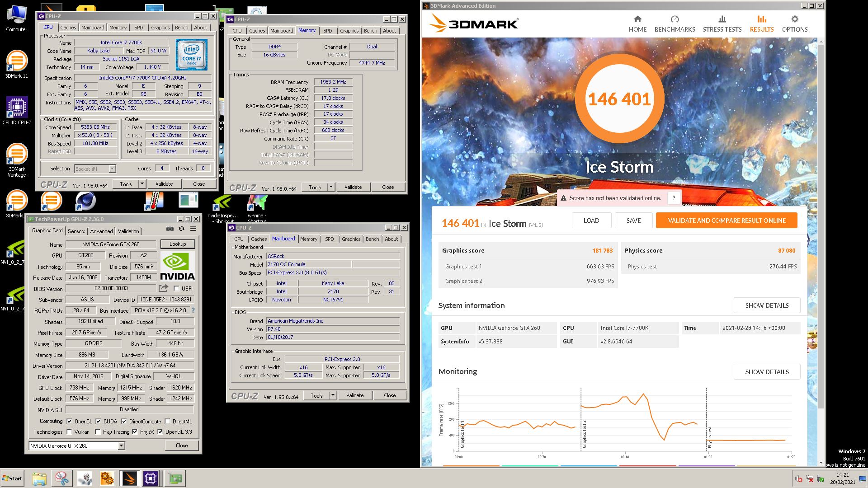Open the GPU-Z hamburger menu icon

[x=193, y=229]
